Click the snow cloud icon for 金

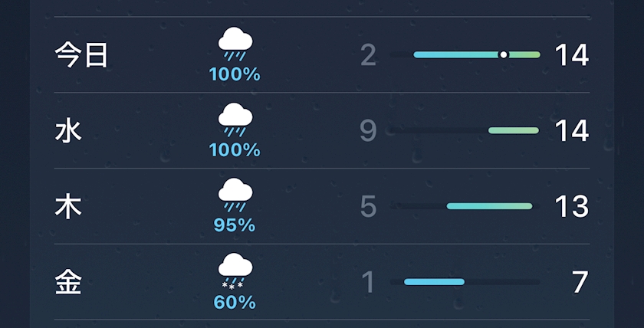(235, 271)
